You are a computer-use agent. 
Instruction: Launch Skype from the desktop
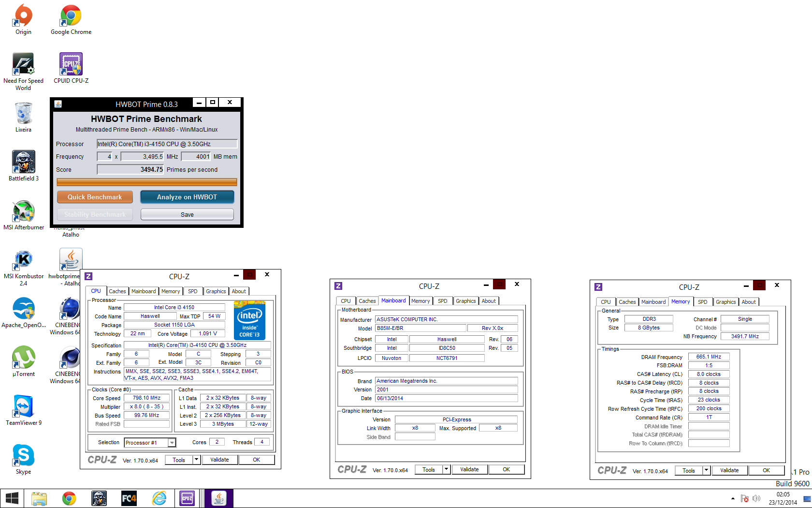tap(23, 459)
